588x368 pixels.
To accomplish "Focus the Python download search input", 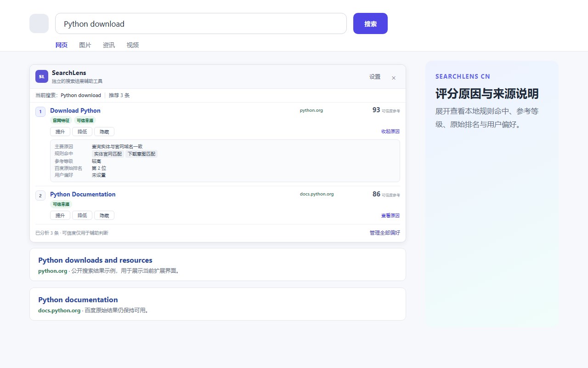I will click(201, 23).
